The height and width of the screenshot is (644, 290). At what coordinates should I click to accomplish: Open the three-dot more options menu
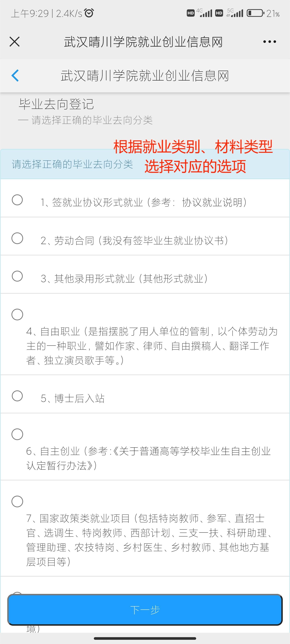pyautogui.click(x=269, y=42)
